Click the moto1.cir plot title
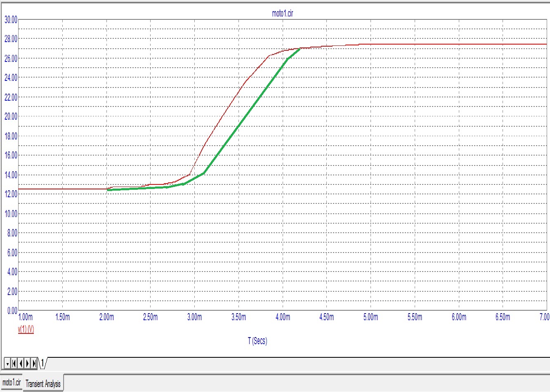 click(282, 13)
